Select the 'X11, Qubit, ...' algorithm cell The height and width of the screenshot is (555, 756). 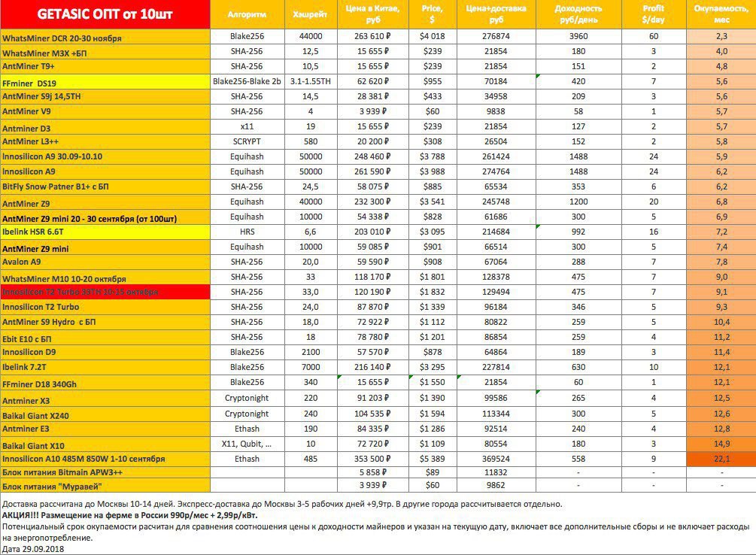(x=247, y=444)
